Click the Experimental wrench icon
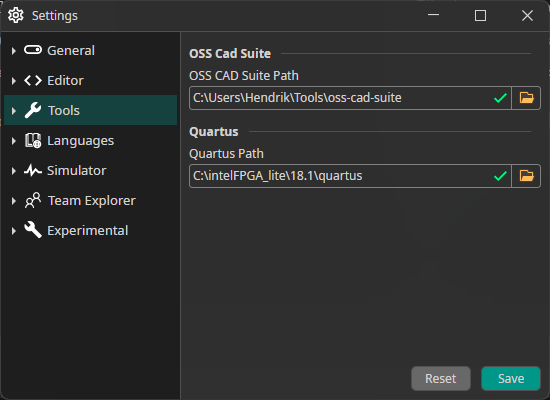This screenshot has height=400, width=550. point(33,230)
